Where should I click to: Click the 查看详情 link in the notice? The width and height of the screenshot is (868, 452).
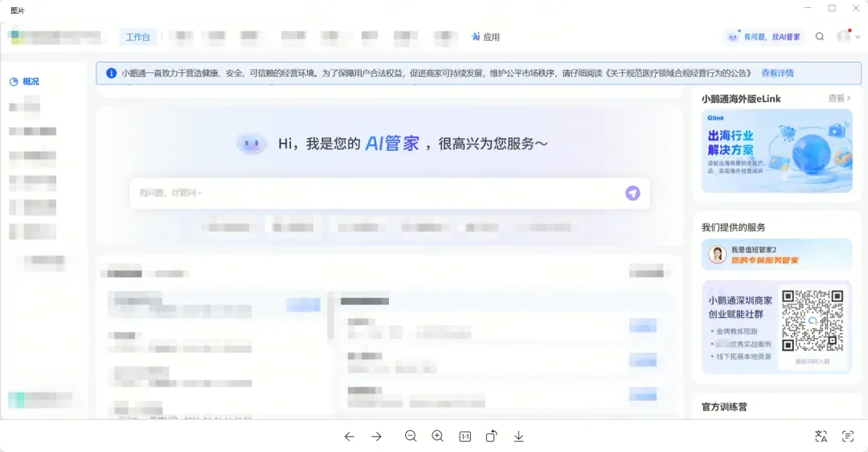(777, 73)
